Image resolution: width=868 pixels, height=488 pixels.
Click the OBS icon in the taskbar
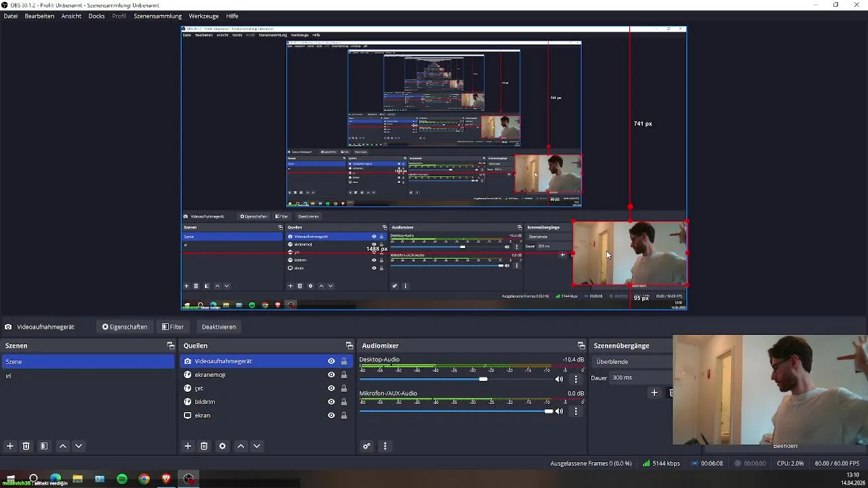tap(189, 479)
